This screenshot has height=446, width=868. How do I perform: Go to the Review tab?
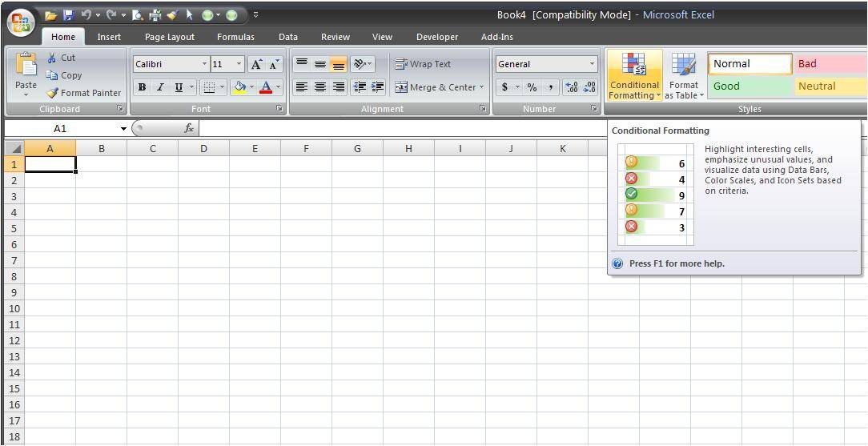click(336, 37)
